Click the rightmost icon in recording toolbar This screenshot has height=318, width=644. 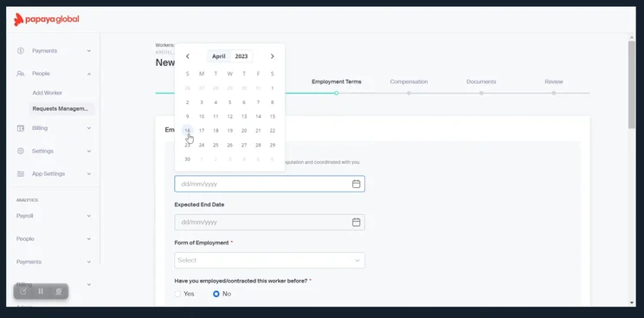[x=58, y=291]
